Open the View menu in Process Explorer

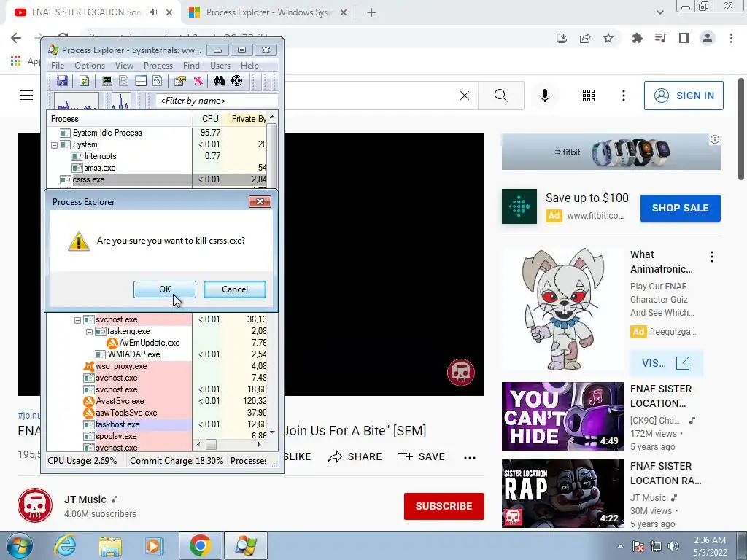pos(124,66)
